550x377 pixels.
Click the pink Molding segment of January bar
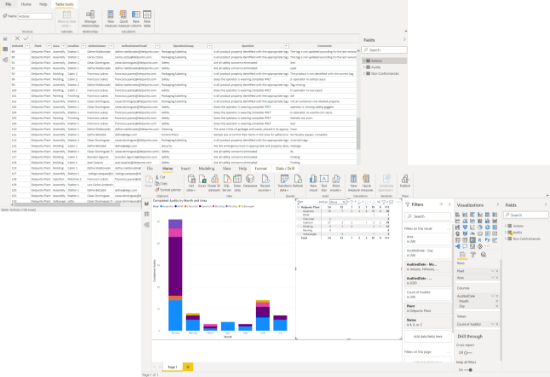point(175,233)
